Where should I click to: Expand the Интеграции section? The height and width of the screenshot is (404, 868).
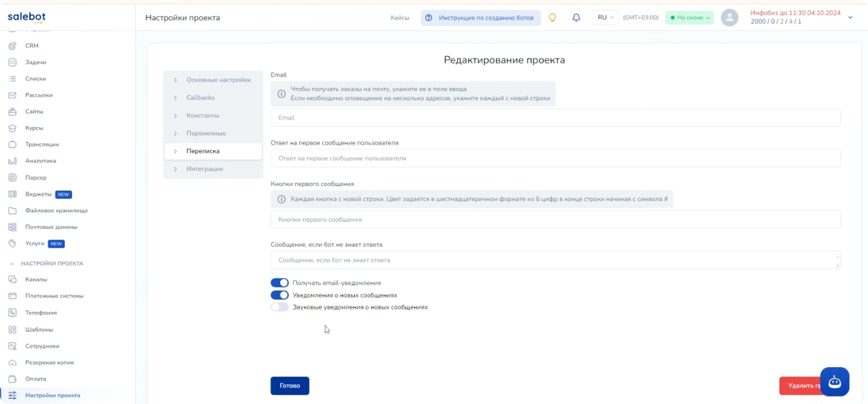[213, 169]
